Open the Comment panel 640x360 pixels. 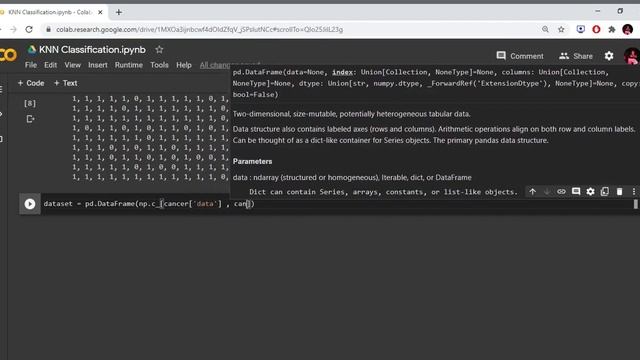point(520,56)
